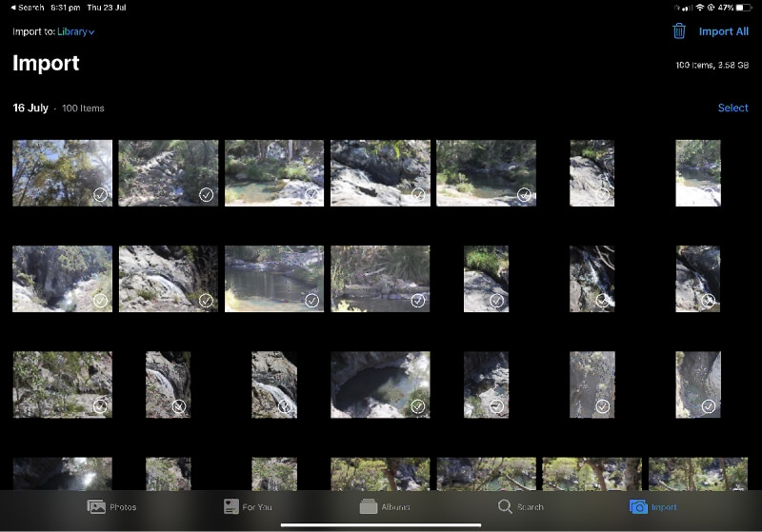Tap the first photo in third row
This screenshot has height=532, width=762.
pos(62,384)
